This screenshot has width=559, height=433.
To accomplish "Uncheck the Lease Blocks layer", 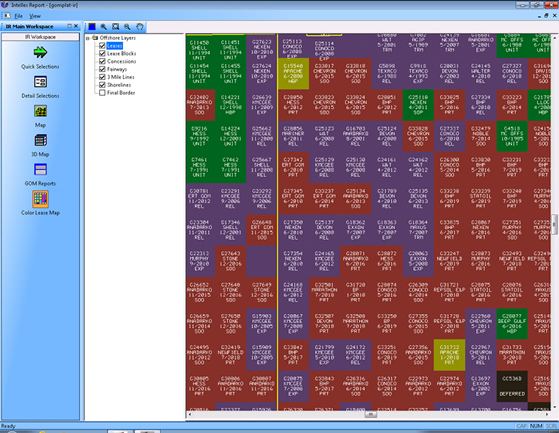I will [x=102, y=53].
